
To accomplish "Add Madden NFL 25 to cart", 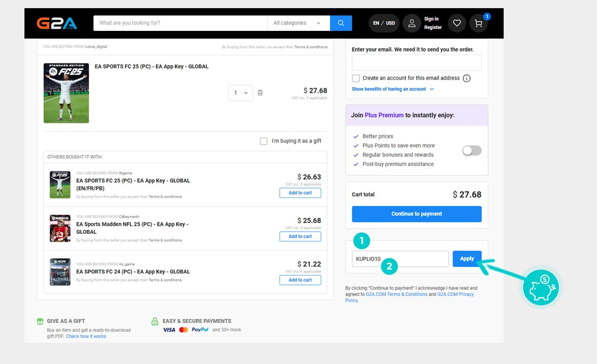I will pos(300,236).
